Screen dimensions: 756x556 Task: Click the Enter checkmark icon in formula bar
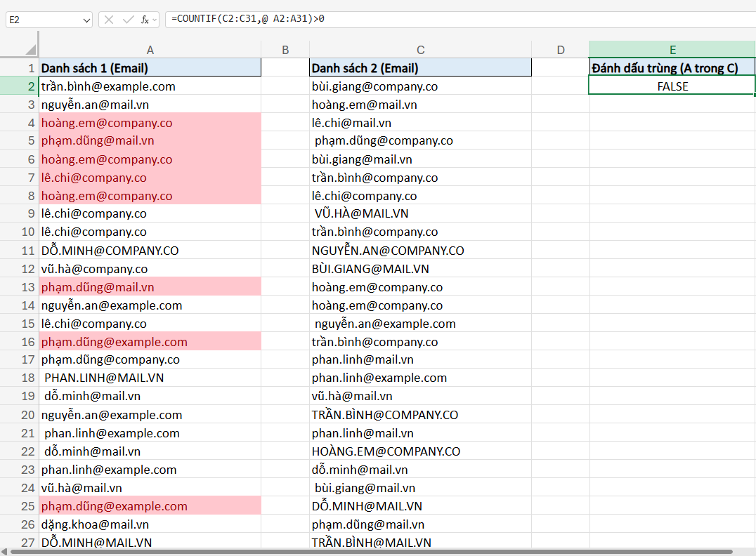coord(127,20)
